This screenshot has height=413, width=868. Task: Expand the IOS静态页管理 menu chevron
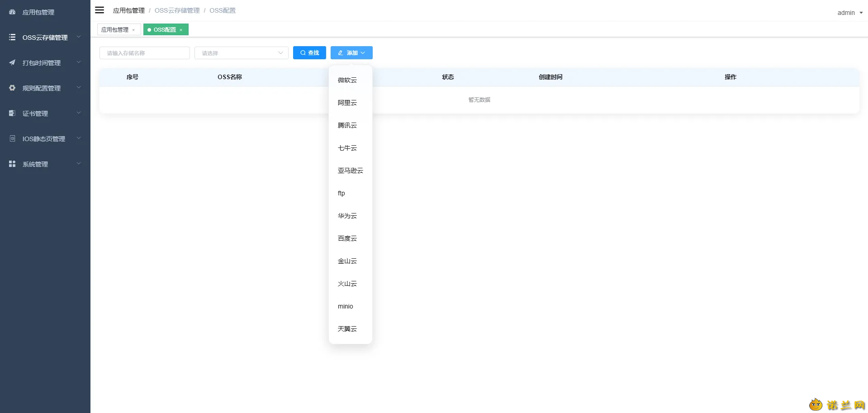point(79,138)
